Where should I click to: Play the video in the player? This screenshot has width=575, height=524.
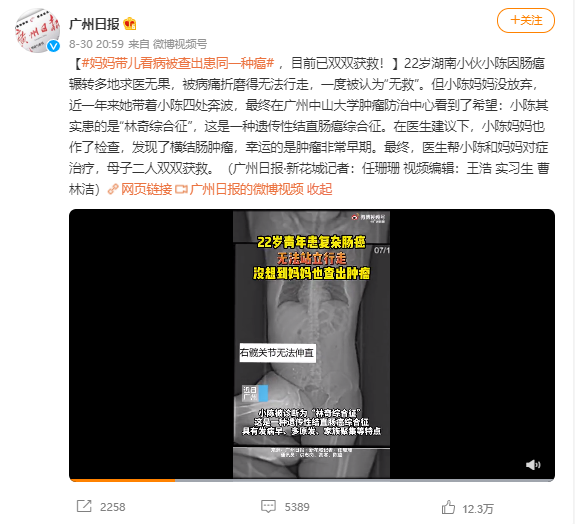click(x=311, y=344)
